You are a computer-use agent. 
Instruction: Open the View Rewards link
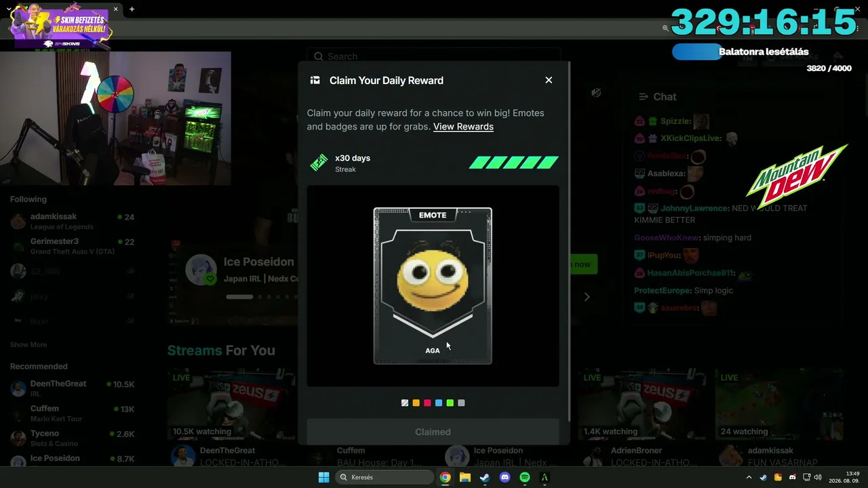pos(463,127)
